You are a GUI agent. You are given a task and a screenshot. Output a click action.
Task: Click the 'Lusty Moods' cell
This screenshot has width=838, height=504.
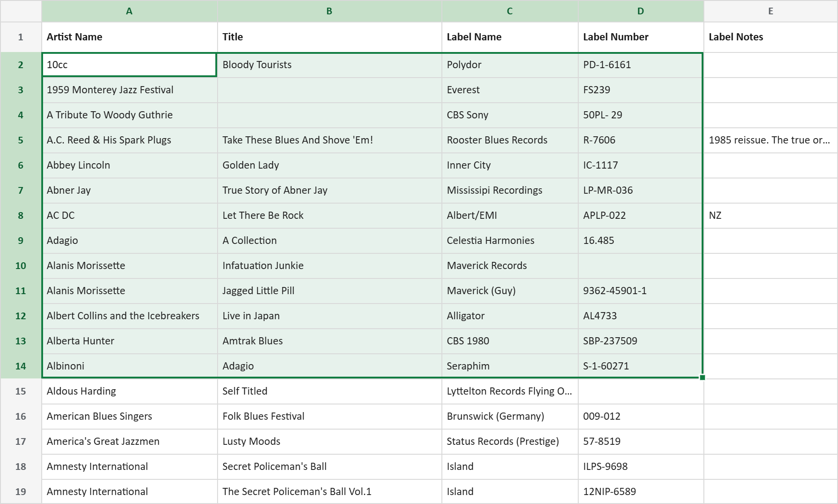tap(329, 442)
